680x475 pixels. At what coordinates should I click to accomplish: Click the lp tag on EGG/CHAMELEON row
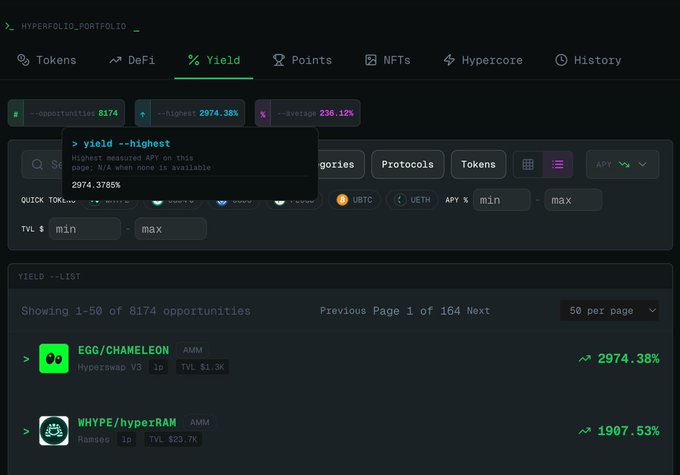[x=159, y=367]
